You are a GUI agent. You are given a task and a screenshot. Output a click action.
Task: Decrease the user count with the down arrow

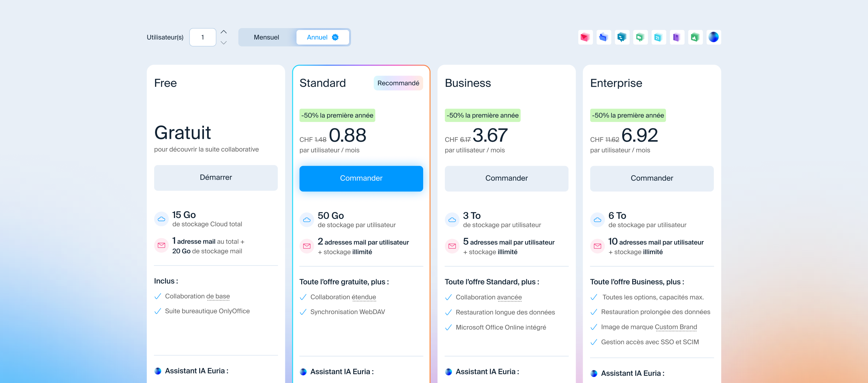pyautogui.click(x=223, y=43)
